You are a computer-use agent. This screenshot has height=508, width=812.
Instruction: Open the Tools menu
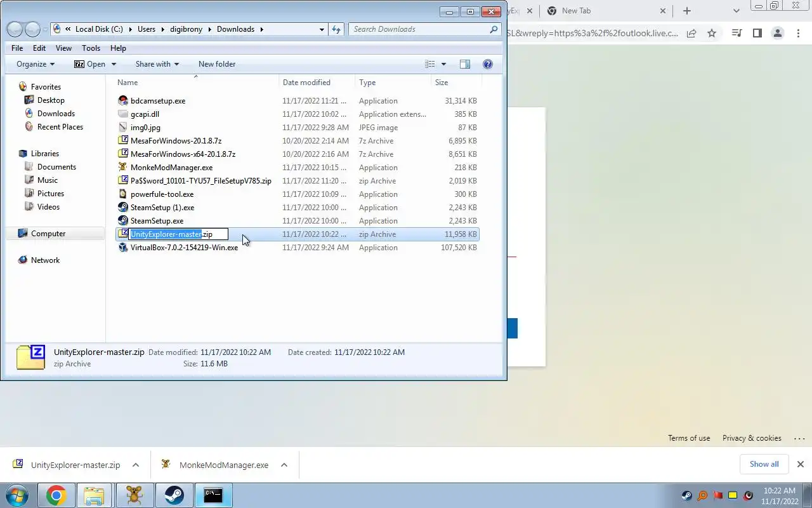[x=91, y=48]
